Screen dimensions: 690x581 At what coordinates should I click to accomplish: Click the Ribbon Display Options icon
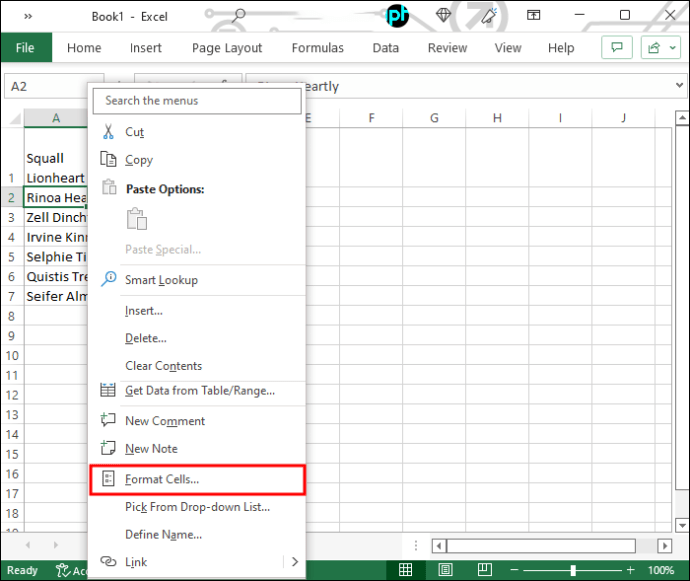pos(533,15)
